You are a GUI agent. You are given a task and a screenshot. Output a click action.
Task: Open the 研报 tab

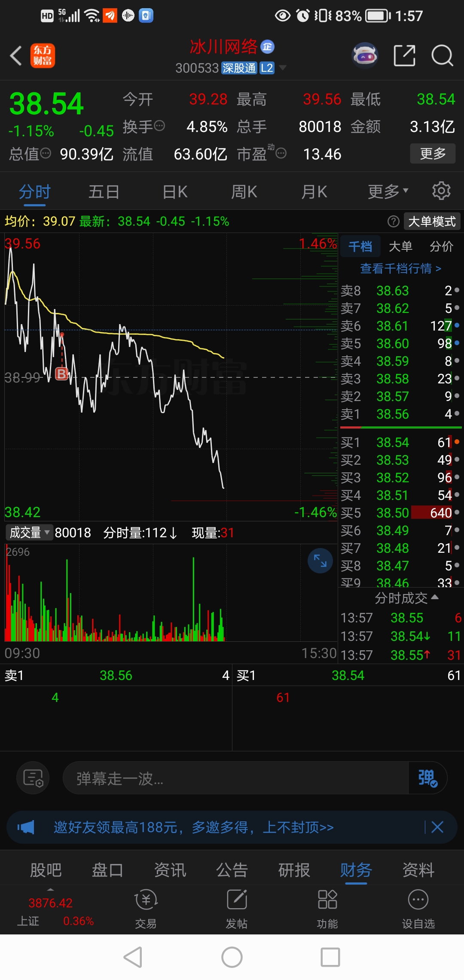[294, 870]
